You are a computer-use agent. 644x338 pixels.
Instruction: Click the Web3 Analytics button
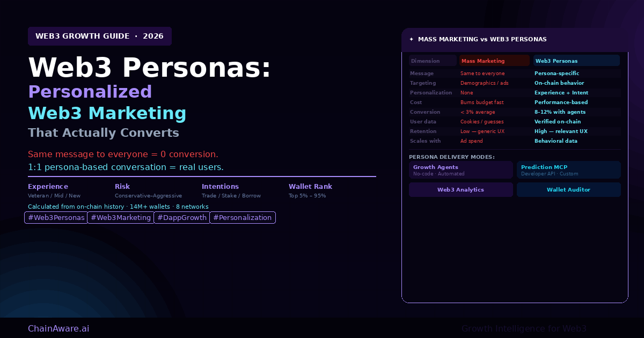pos(462,190)
